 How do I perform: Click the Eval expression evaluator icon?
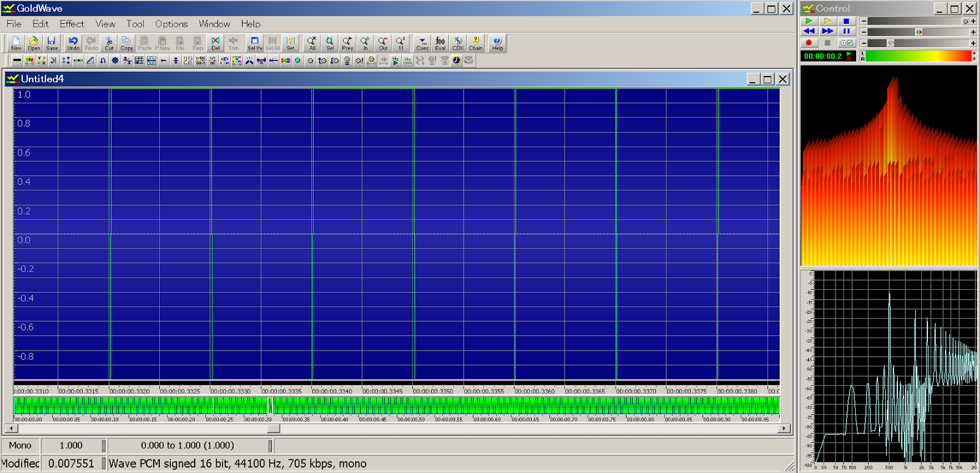440,43
